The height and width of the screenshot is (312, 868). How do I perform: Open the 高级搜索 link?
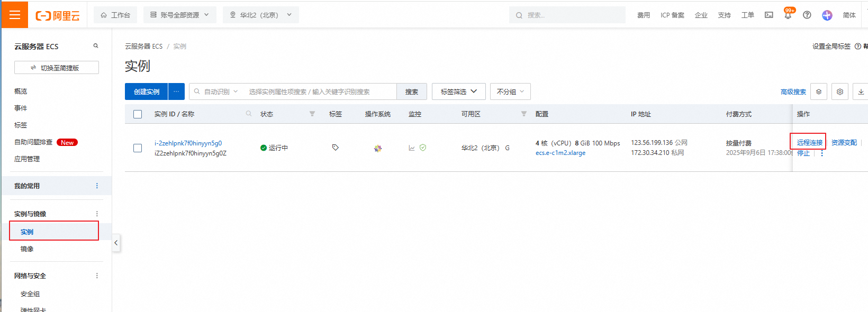(793, 92)
